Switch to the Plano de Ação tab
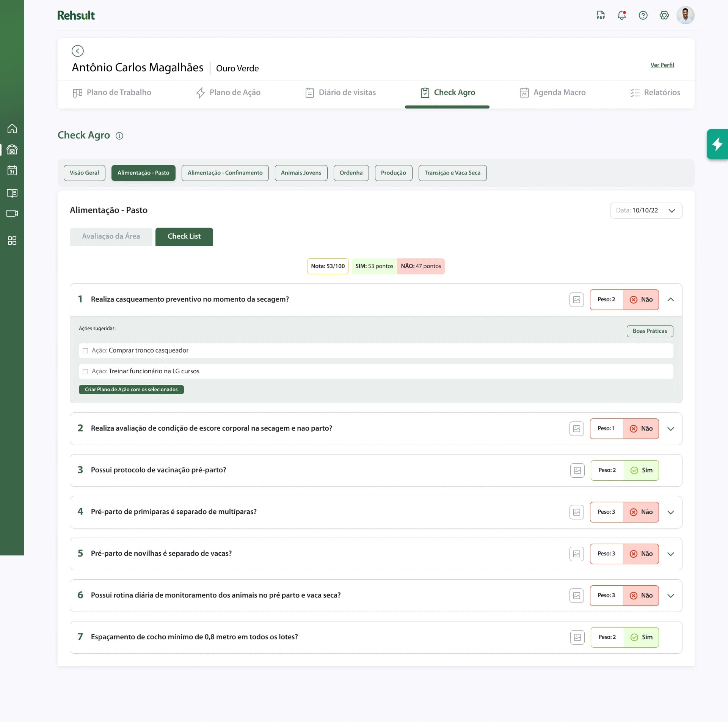 [228, 93]
